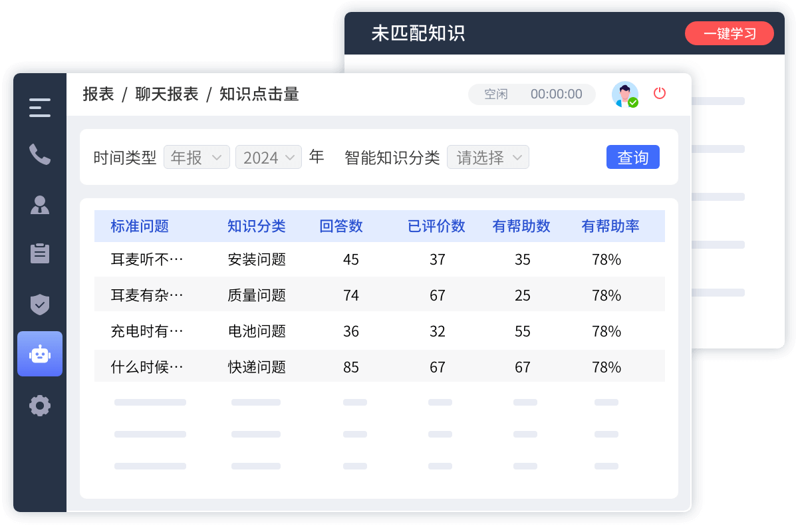Open the clipboard icon in sidebar
The height and width of the screenshot is (532, 798).
[40, 253]
